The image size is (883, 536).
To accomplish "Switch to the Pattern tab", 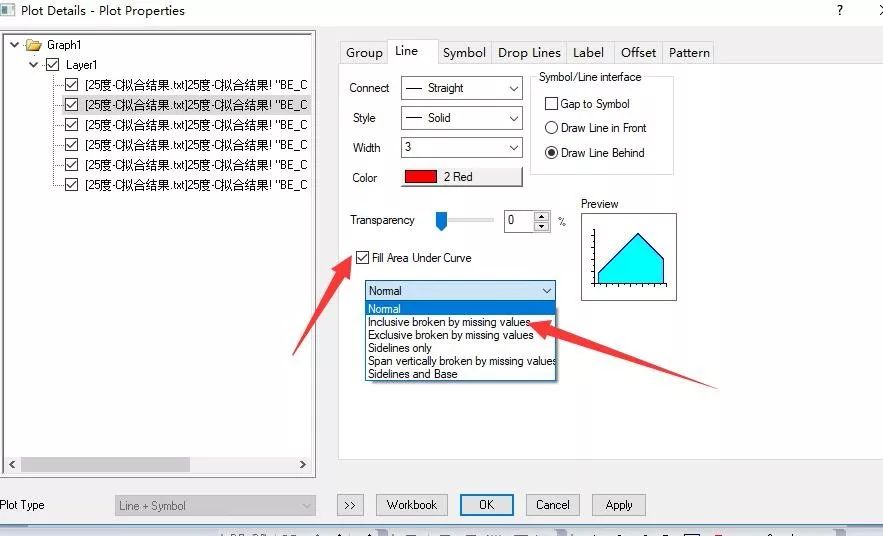I will pos(689,53).
